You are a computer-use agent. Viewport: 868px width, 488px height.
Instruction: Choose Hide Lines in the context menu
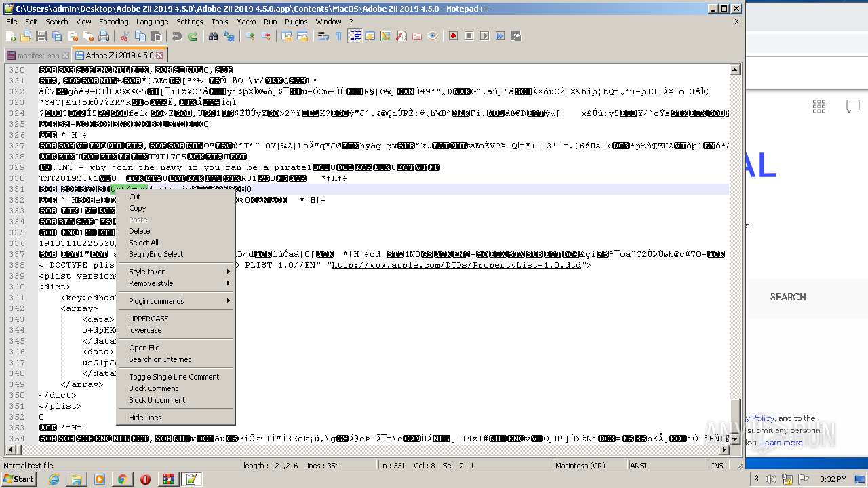tap(176, 418)
